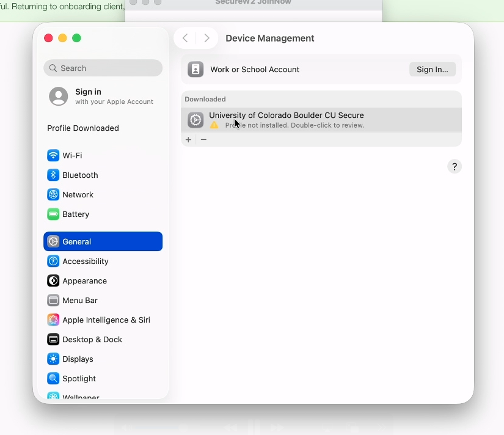
Task: Click the add profile plus button
Action: 188,140
